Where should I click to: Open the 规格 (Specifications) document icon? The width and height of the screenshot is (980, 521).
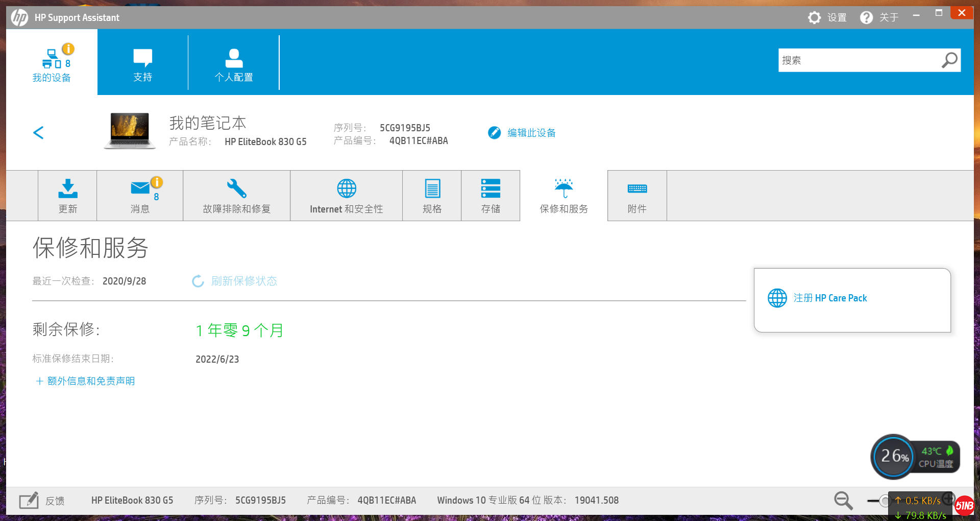point(432,188)
